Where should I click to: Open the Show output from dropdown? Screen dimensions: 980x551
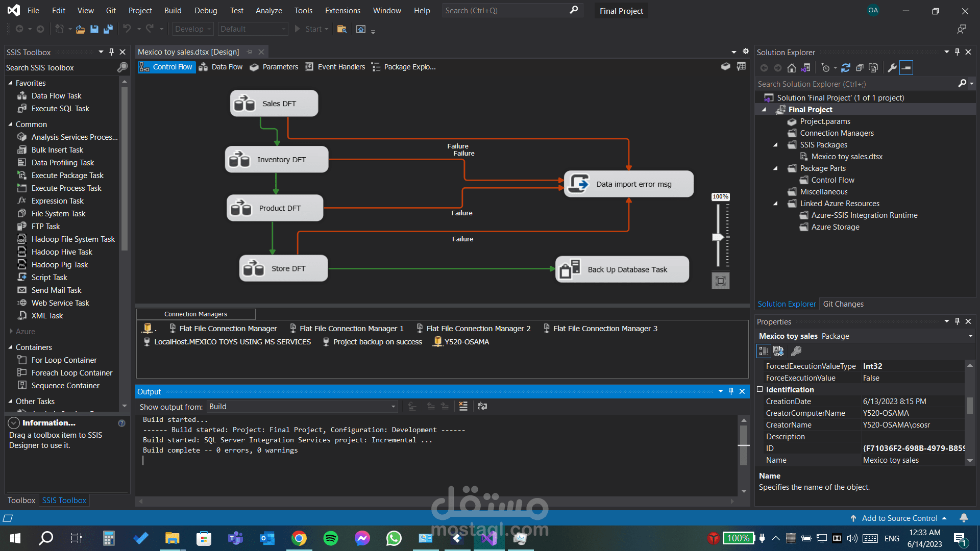click(393, 407)
